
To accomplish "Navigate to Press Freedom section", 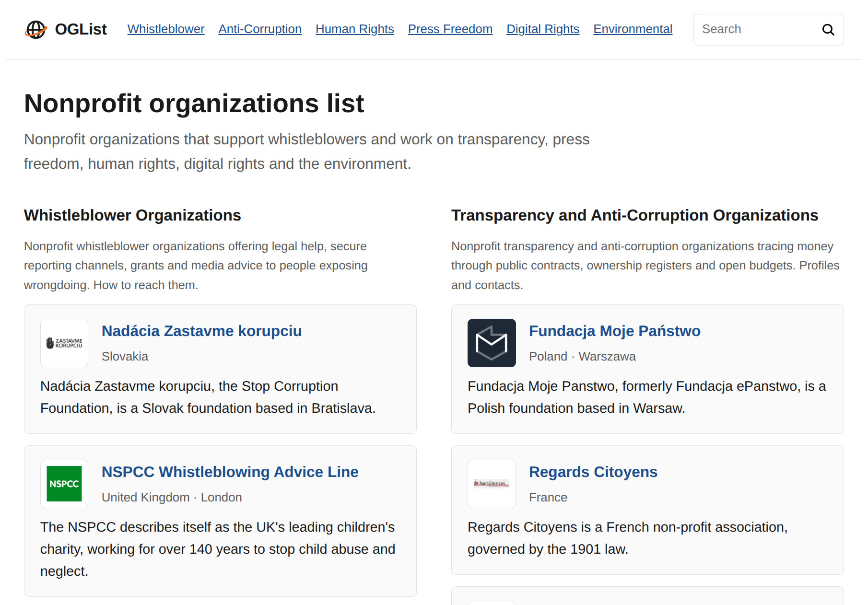I will click(450, 29).
